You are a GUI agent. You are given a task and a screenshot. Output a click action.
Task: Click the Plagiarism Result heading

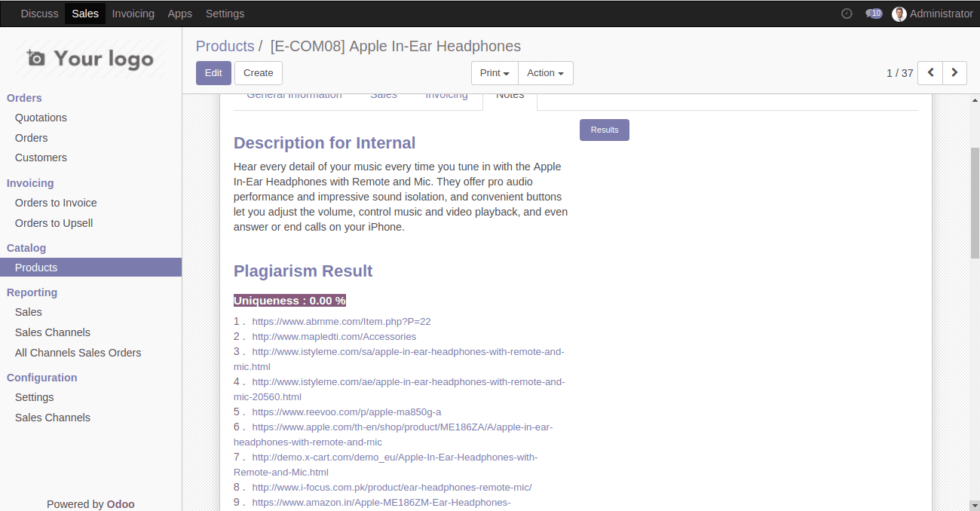pyautogui.click(x=303, y=271)
